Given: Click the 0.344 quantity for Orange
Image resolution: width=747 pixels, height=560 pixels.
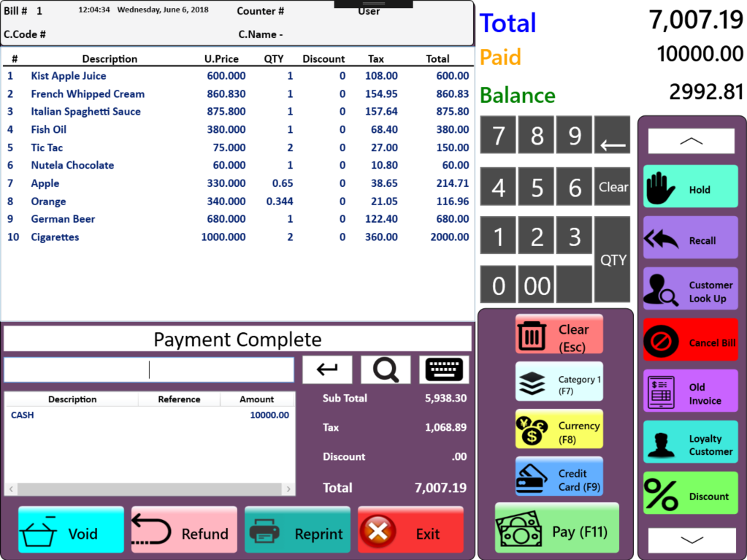Looking at the screenshot, I should (280, 202).
